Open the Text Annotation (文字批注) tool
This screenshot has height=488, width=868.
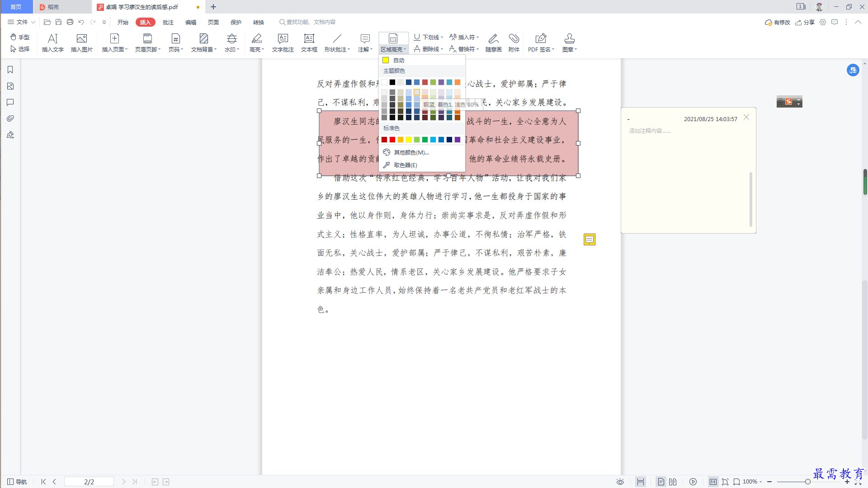point(283,43)
